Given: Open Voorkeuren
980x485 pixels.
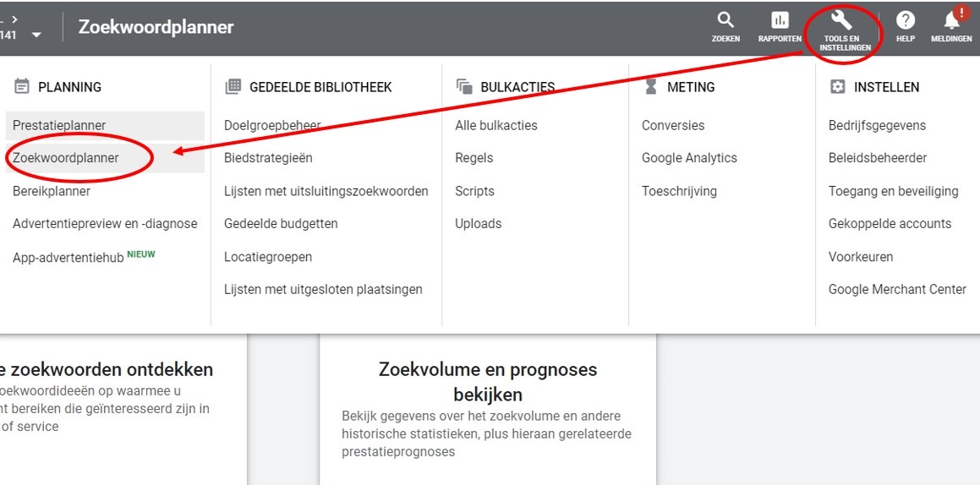Looking at the screenshot, I should [x=861, y=257].
